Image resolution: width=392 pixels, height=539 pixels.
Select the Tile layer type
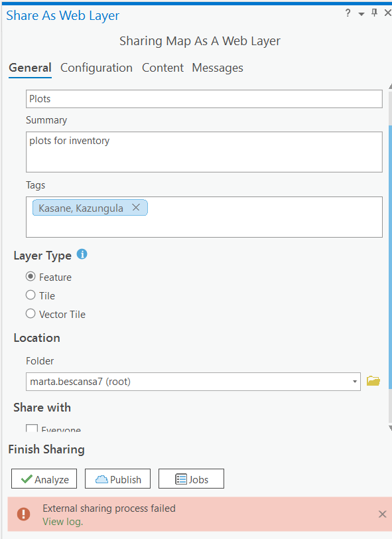[31, 295]
